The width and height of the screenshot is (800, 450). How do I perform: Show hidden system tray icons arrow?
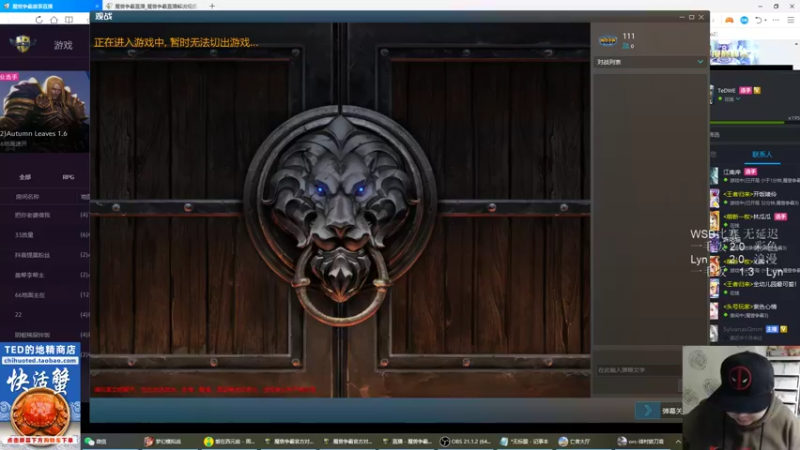[x=678, y=441]
